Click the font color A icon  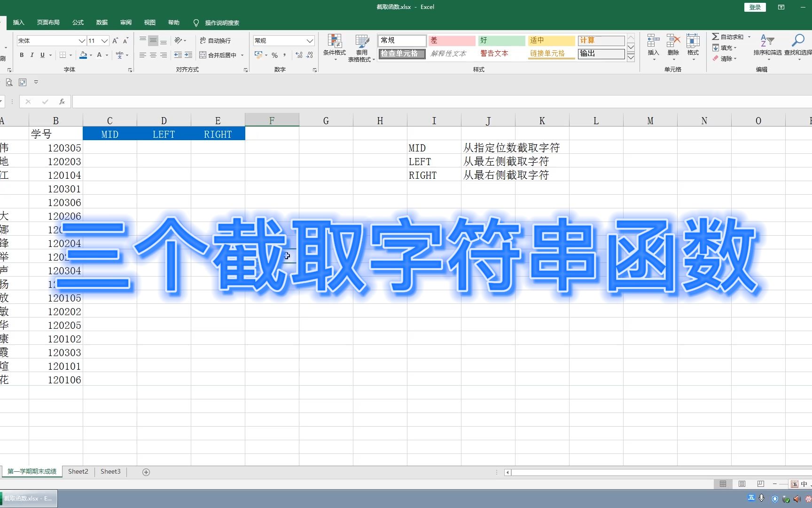tap(99, 55)
